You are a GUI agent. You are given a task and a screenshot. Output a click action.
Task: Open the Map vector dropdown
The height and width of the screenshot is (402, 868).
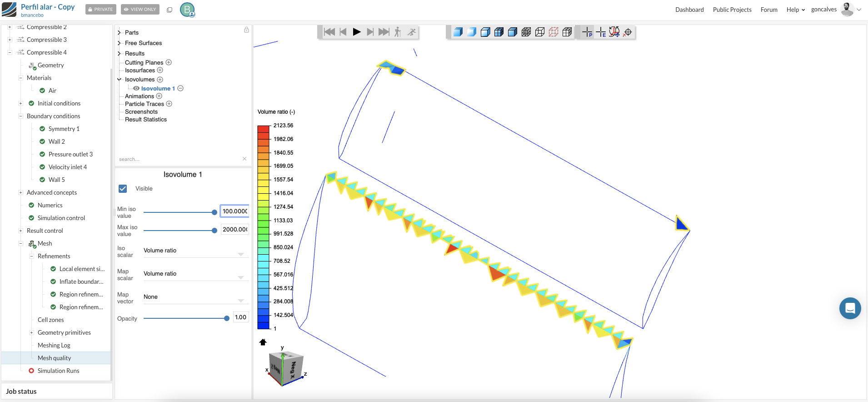(x=196, y=297)
